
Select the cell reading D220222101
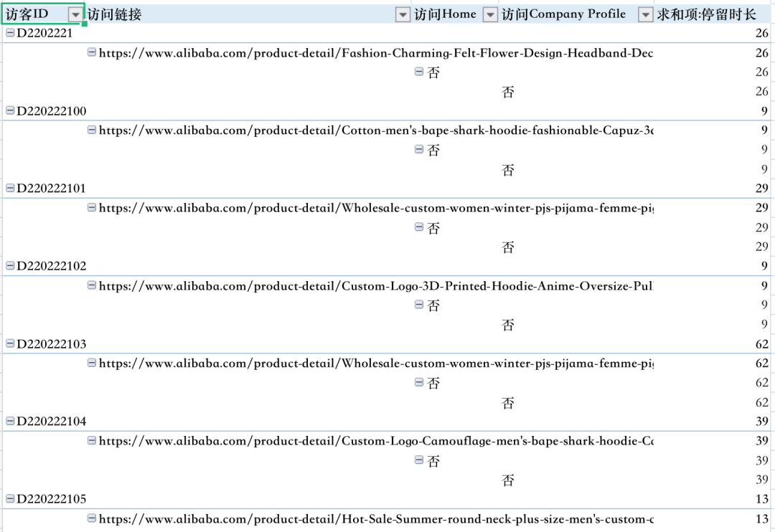52,188
